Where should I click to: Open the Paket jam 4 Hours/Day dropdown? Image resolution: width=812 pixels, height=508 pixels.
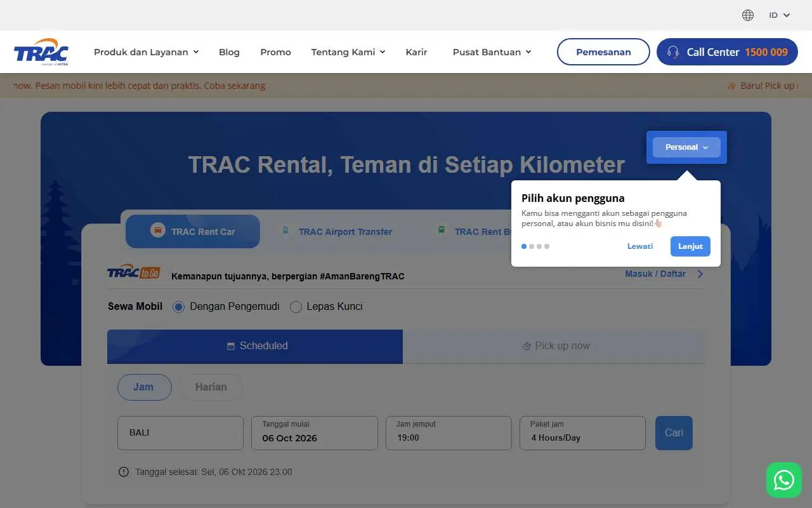[582, 433]
